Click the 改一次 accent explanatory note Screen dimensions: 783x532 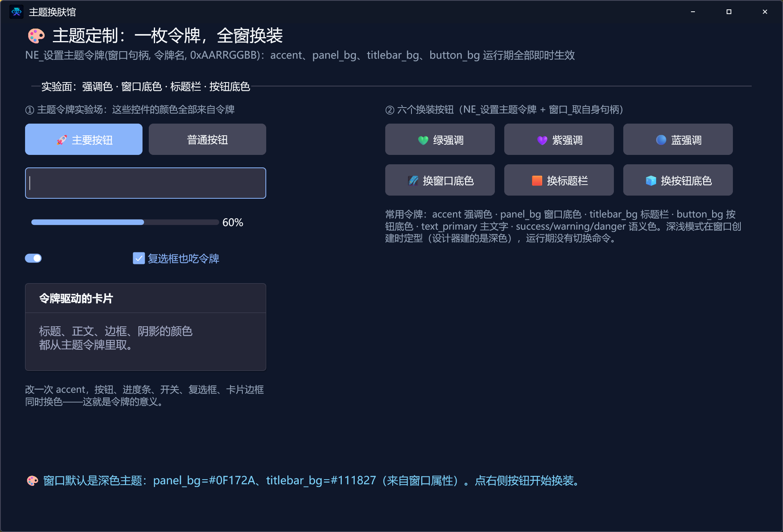[x=144, y=395]
